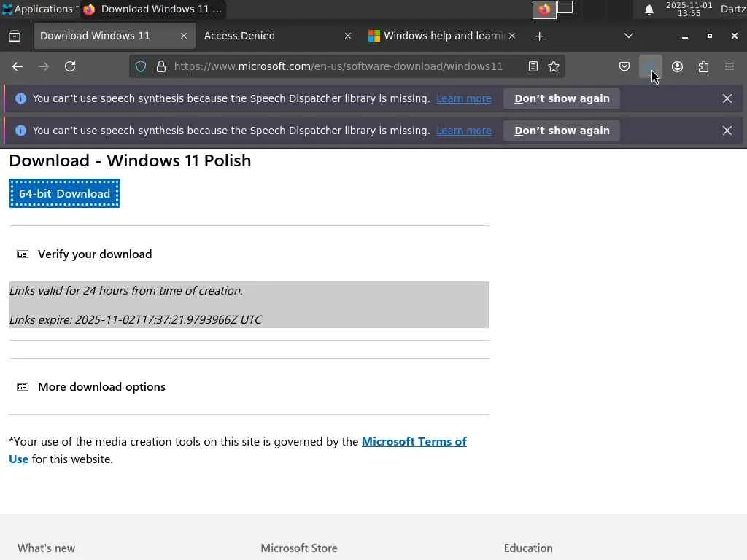
Task: Expand the Verify your download section
Action: coord(95,254)
